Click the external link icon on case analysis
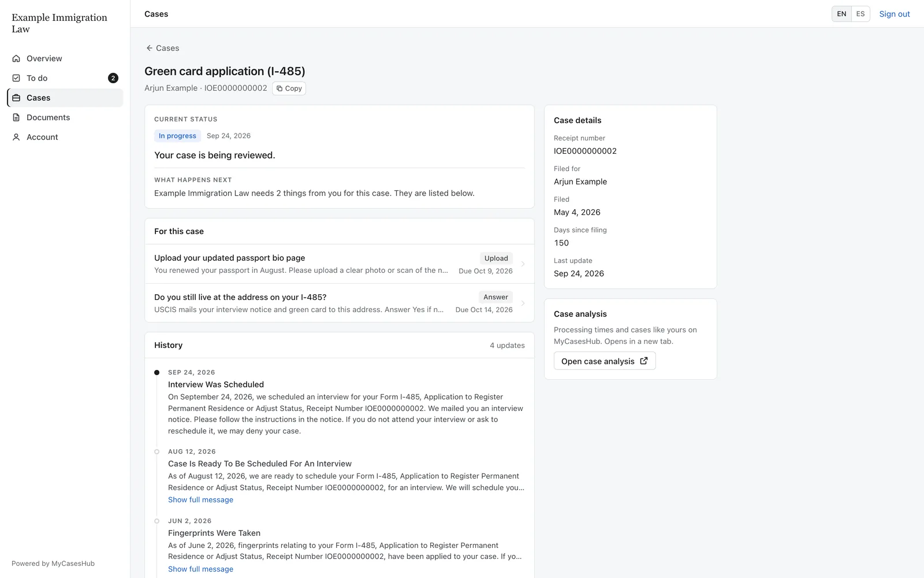Image resolution: width=924 pixels, height=578 pixels. pos(644,361)
